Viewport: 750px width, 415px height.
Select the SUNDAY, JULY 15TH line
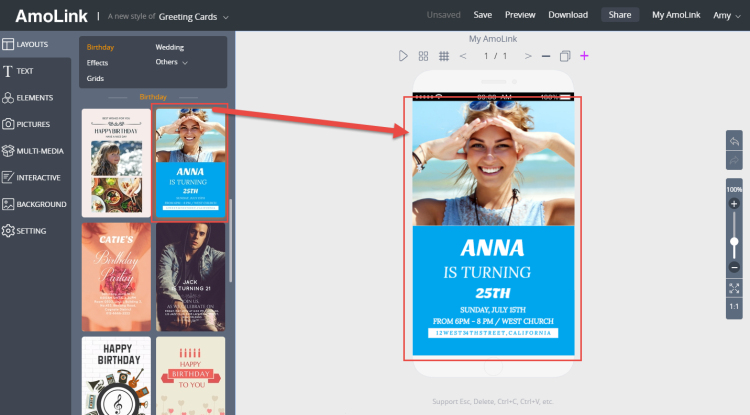coord(493,310)
